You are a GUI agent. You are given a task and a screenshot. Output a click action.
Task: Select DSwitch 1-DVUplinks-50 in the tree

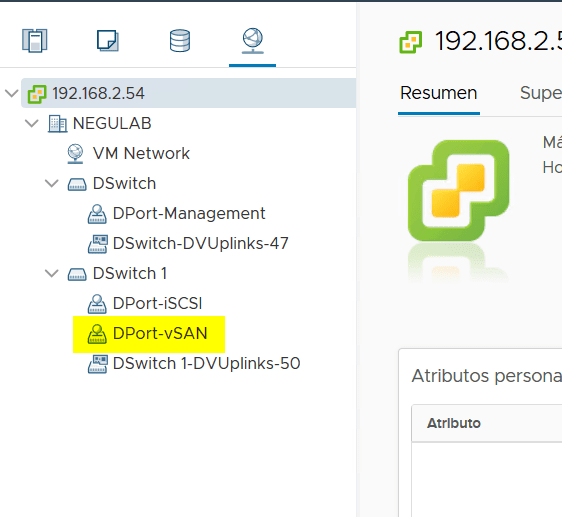tap(206, 364)
